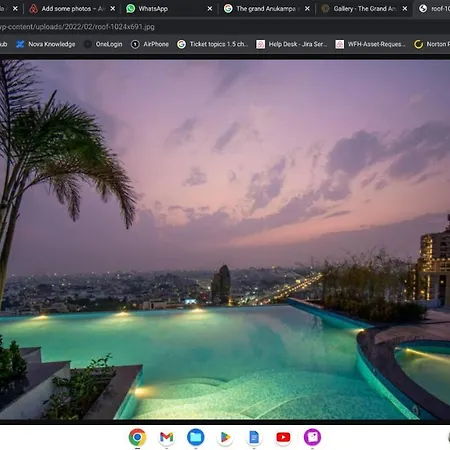Click the Help Desk bookmark icon
Screen dimensions: 450x450
click(x=261, y=44)
